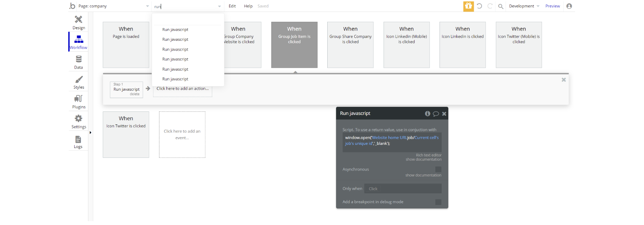Open the Settings gear section
The width and height of the screenshot is (644, 225).
(78, 122)
